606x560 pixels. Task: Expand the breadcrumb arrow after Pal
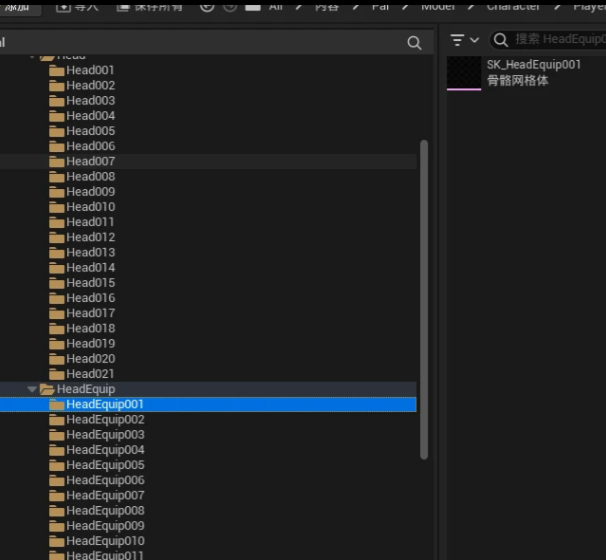405,6
